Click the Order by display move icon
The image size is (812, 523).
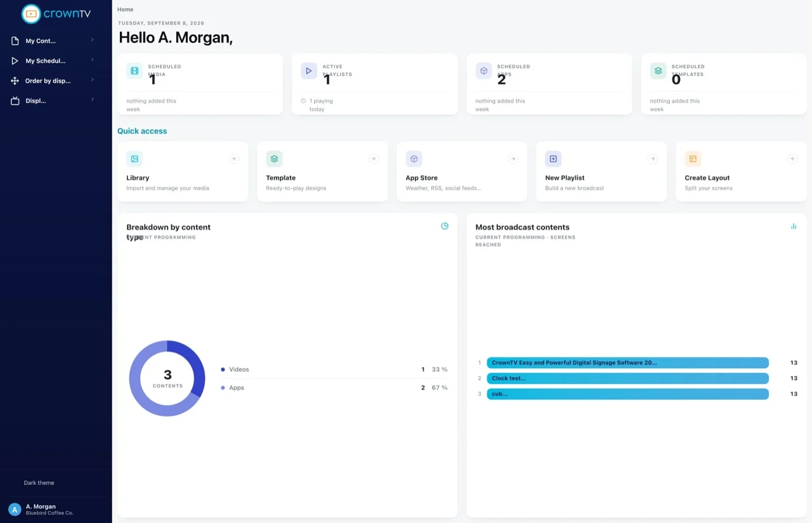(x=15, y=81)
